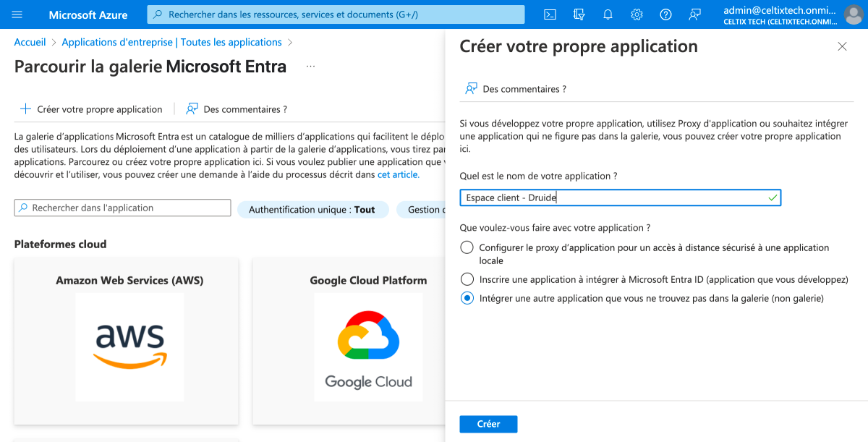
Task: Close the Créer votre propre application panel
Action: coord(842,46)
